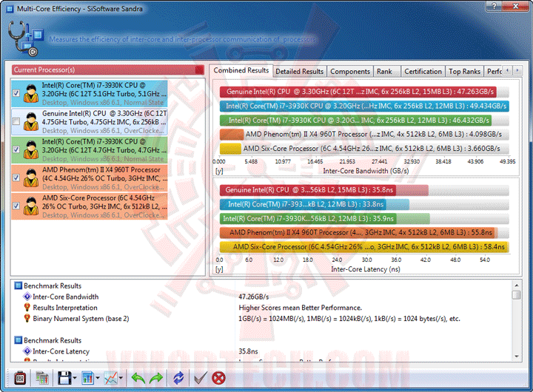Click the help question mark button
The height and width of the screenshot is (392, 533).
[x=494, y=6]
